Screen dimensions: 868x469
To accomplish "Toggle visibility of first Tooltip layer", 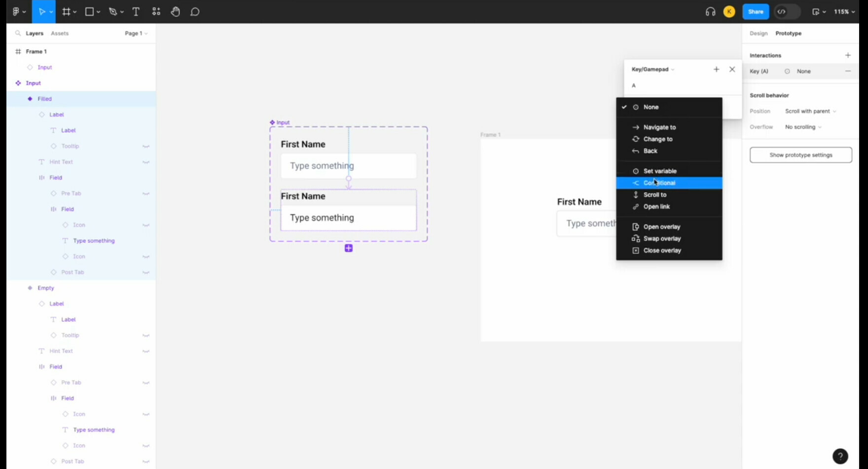I will (x=146, y=146).
